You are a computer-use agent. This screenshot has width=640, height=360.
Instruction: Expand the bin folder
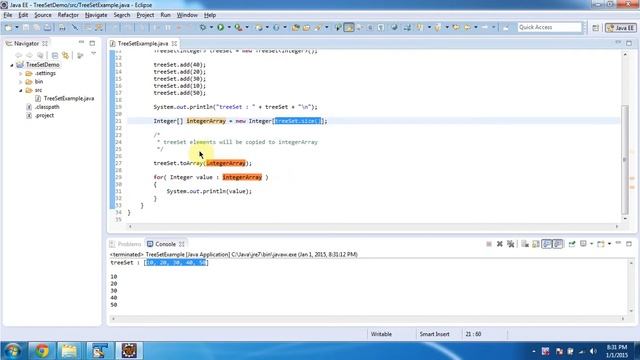pos(20,82)
